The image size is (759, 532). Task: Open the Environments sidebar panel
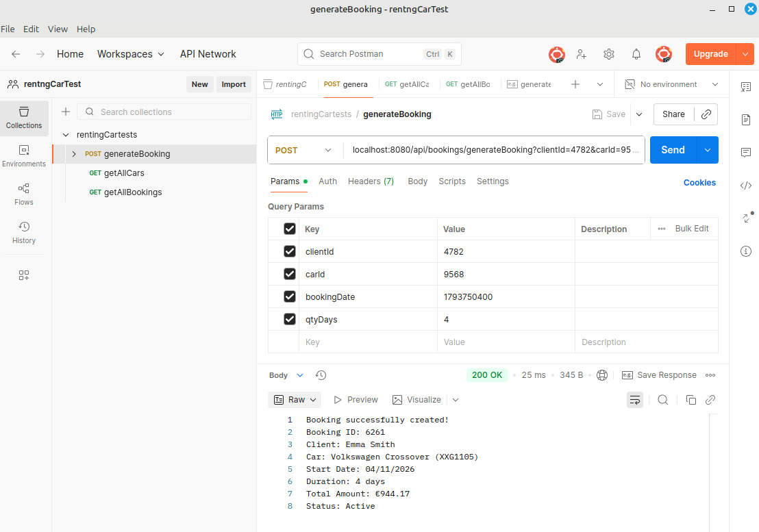click(24, 155)
